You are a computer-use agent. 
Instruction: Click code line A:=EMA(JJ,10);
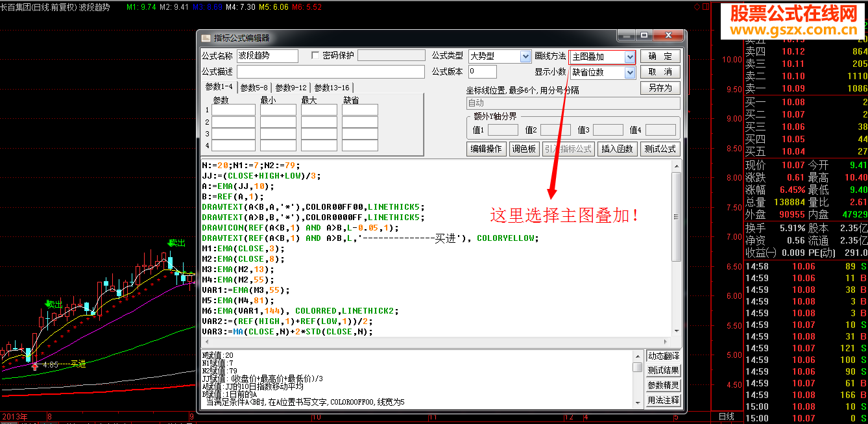point(238,186)
